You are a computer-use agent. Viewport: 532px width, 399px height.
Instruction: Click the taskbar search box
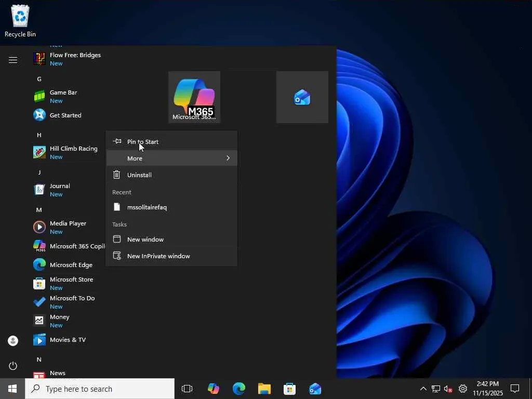(100, 389)
